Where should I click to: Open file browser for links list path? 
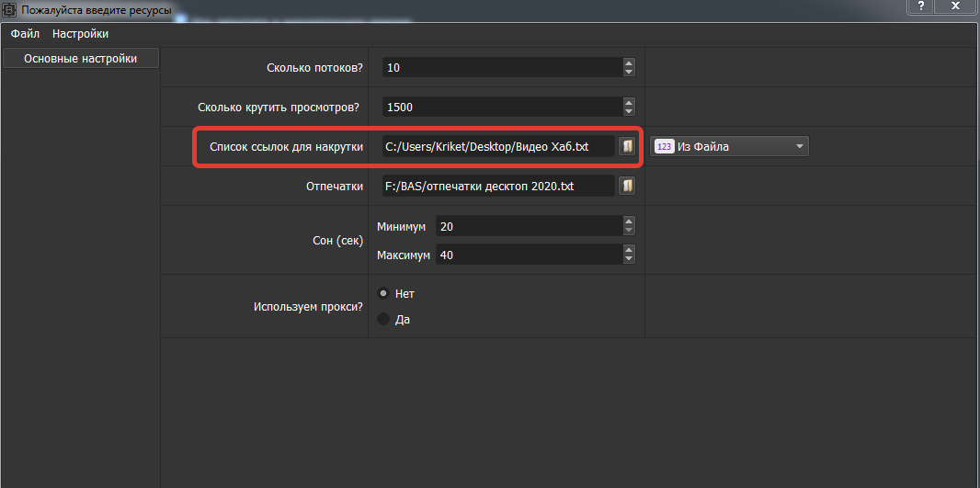(627, 147)
